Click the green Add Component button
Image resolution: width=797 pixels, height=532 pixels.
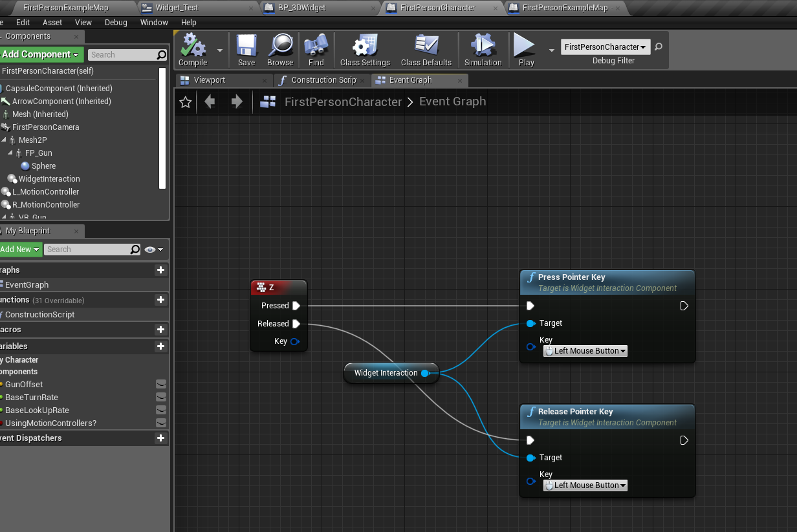[39, 54]
